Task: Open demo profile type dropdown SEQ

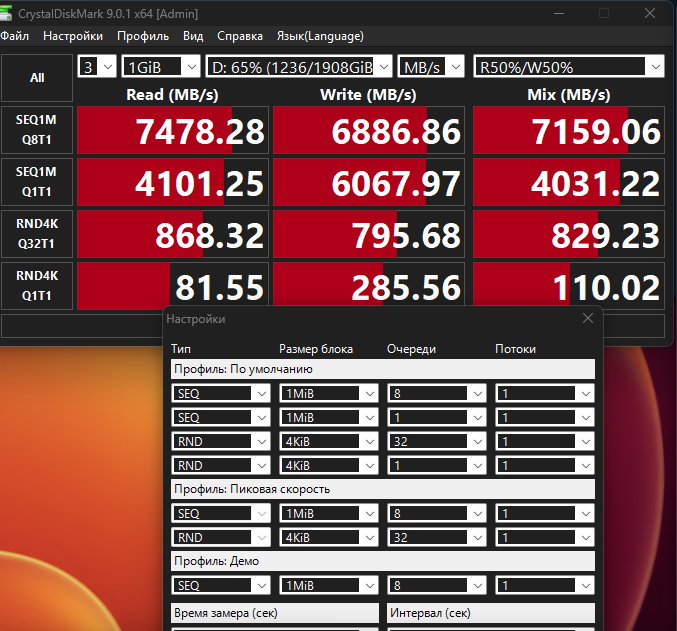Action: [x=221, y=585]
